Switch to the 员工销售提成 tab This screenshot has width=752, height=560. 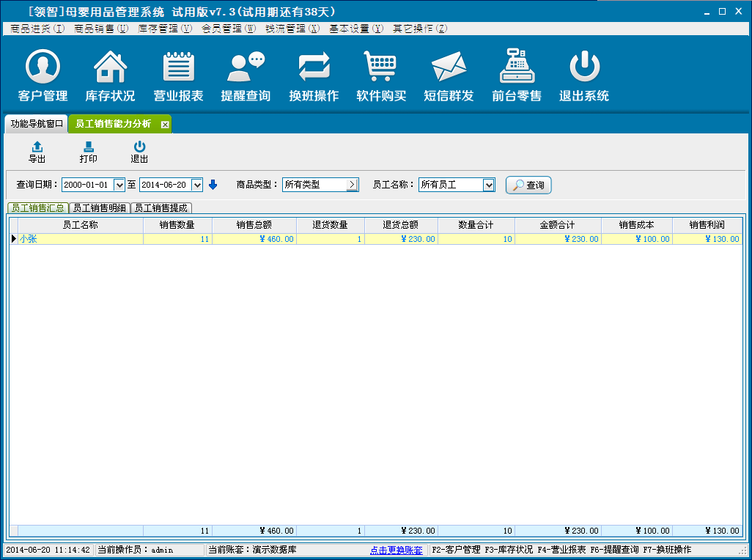[161, 208]
